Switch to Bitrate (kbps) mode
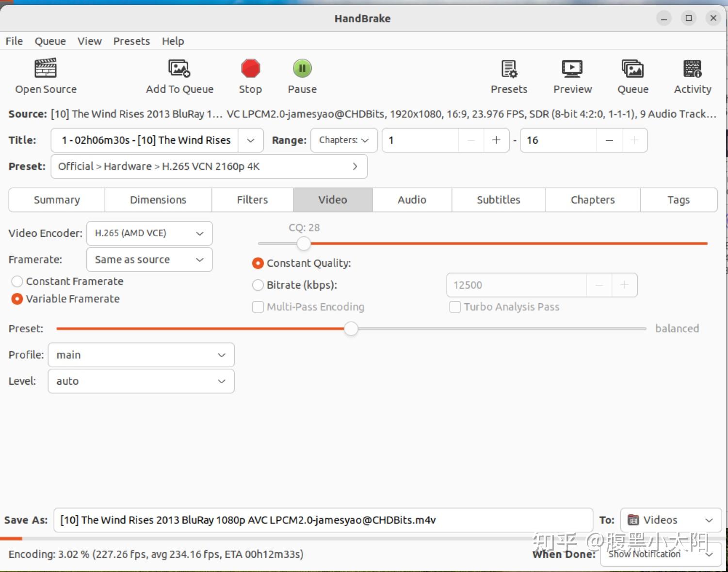The width and height of the screenshot is (728, 572). click(x=258, y=285)
